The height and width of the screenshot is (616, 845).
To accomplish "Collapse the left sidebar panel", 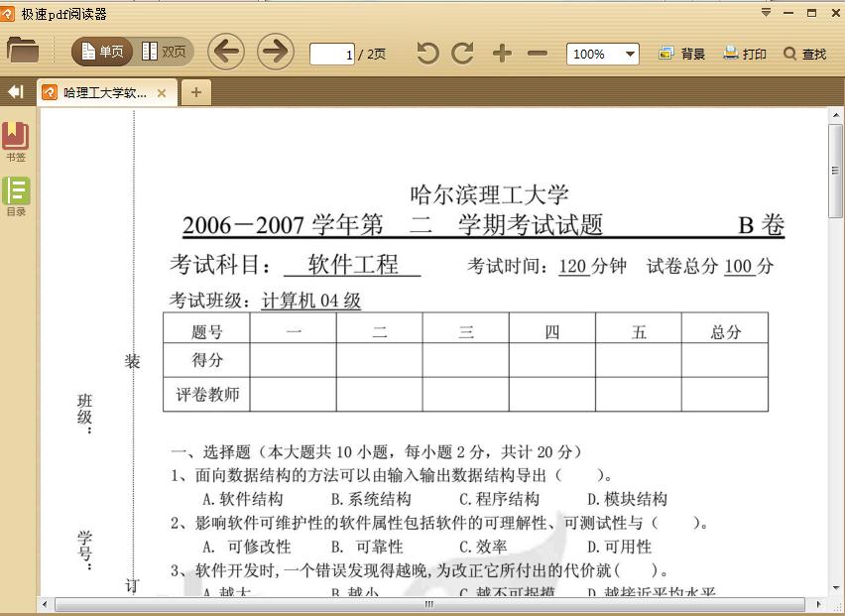I will point(15,91).
